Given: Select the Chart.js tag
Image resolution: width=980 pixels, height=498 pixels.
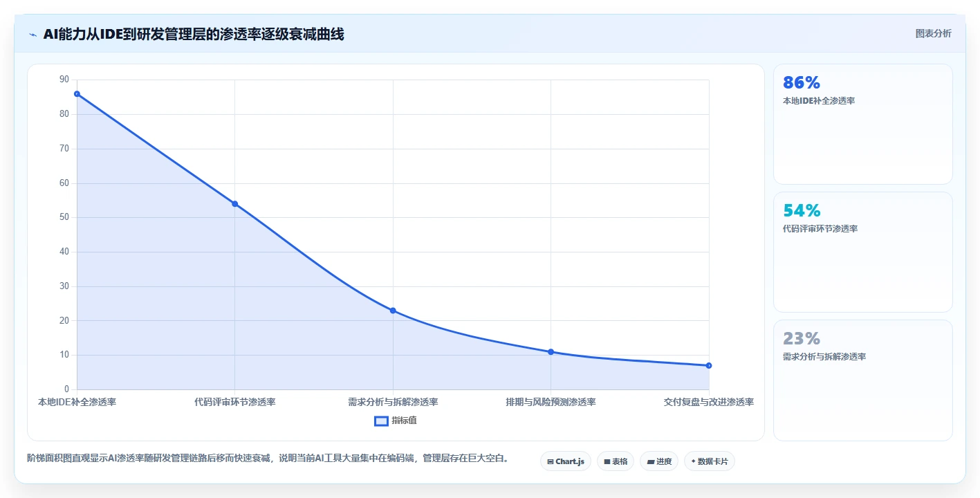Looking at the screenshot, I should [565, 461].
